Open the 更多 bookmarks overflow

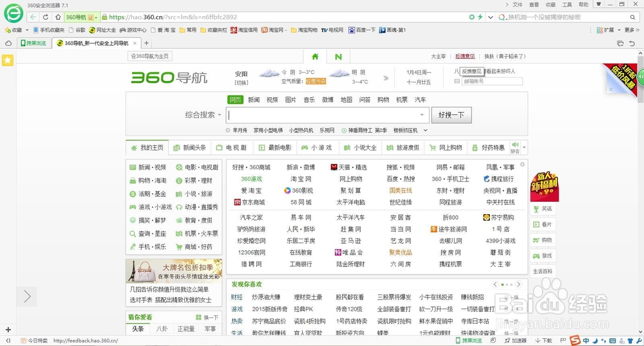coord(632,30)
